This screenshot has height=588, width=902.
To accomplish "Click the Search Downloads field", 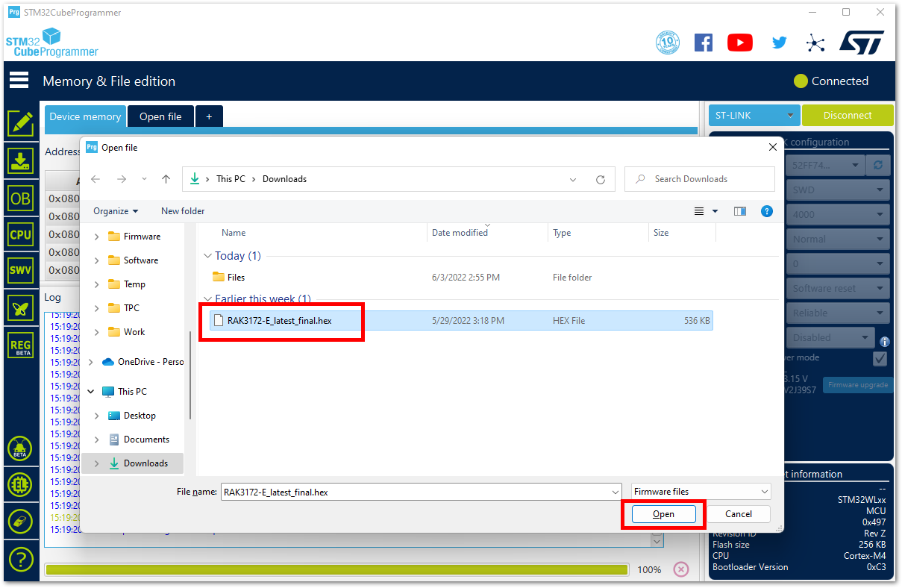I will (699, 179).
